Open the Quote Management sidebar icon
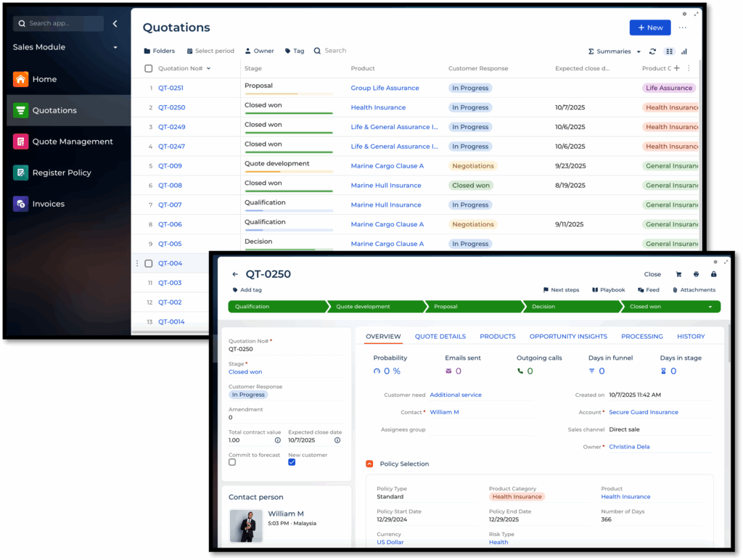743x560 pixels. 20,141
